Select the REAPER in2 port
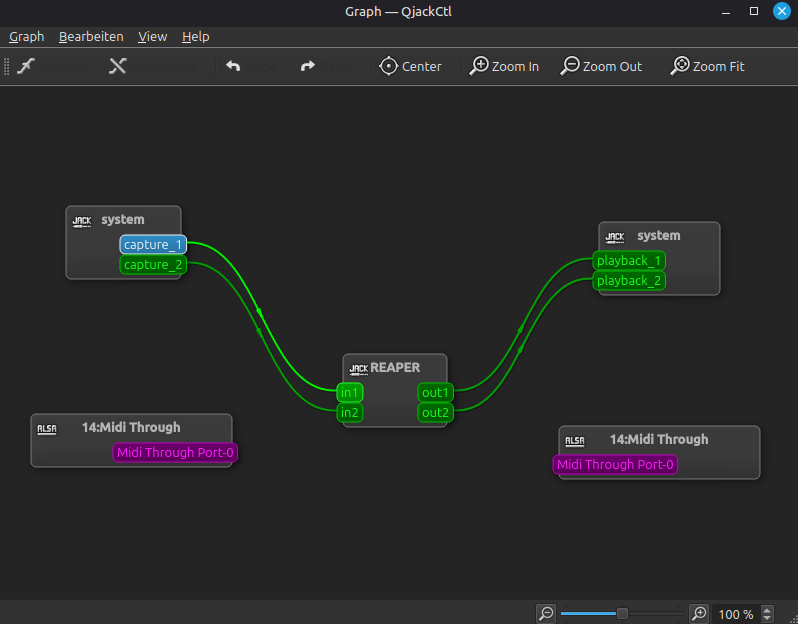The width and height of the screenshot is (798, 624). (x=350, y=412)
